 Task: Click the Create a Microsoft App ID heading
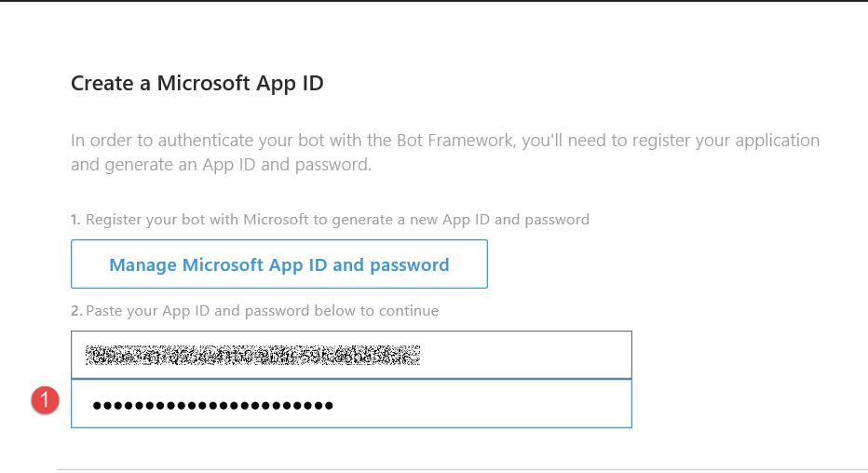pyautogui.click(x=197, y=83)
